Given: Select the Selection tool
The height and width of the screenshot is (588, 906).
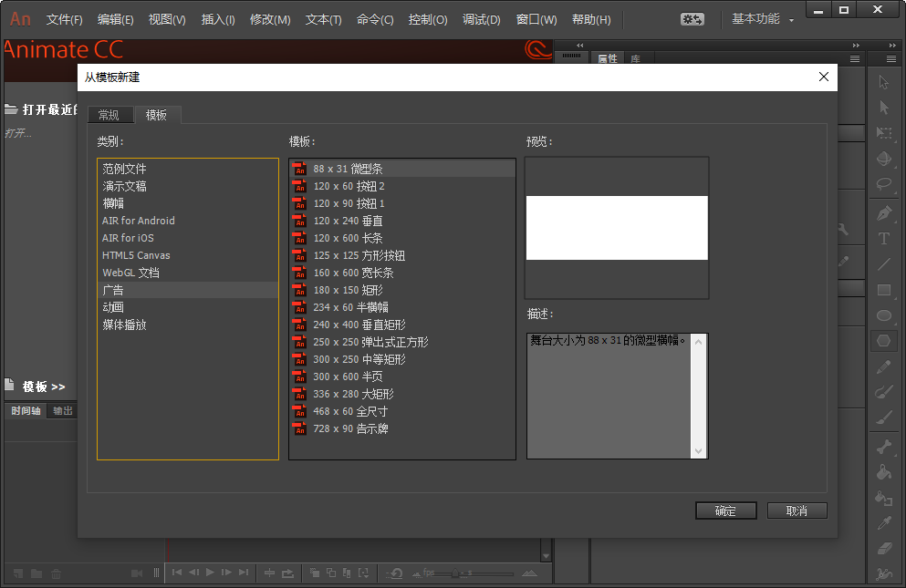Looking at the screenshot, I should coord(883,85).
